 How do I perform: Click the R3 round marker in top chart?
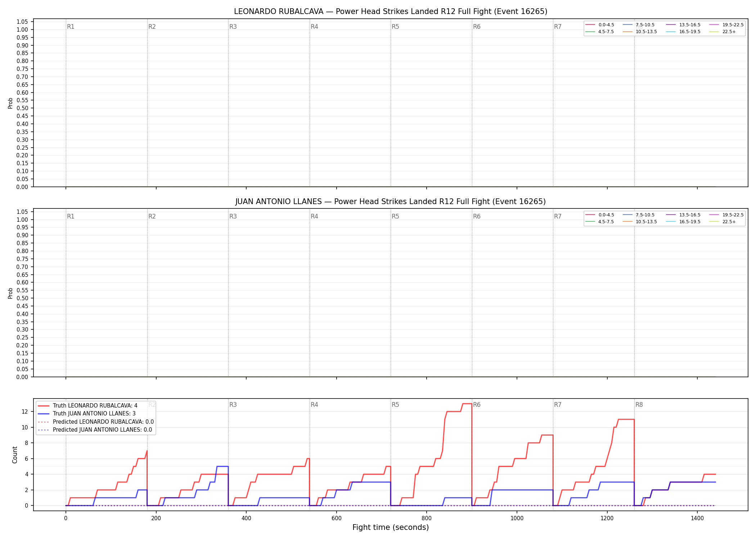click(x=233, y=27)
